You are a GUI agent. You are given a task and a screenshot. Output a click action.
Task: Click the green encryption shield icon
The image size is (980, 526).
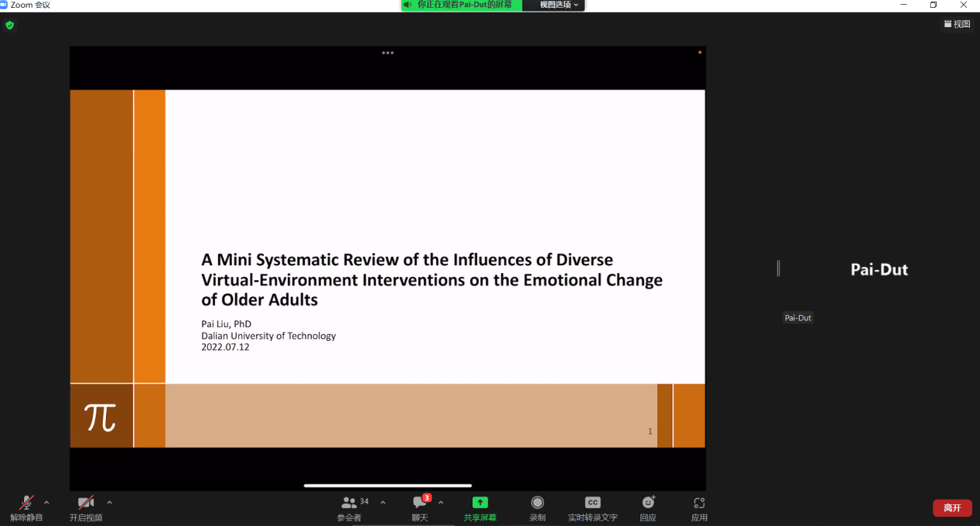coord(10,25)
